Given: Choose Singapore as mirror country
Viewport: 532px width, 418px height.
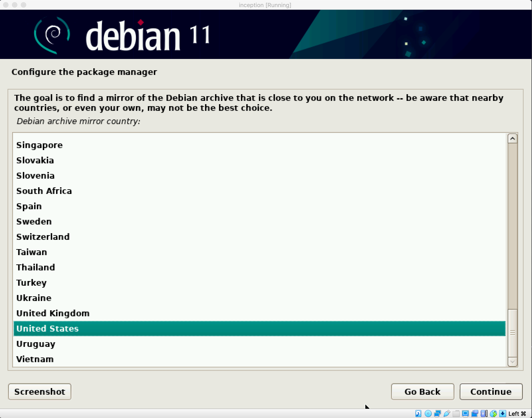Looking at the screenshot, I should point(39,145).
